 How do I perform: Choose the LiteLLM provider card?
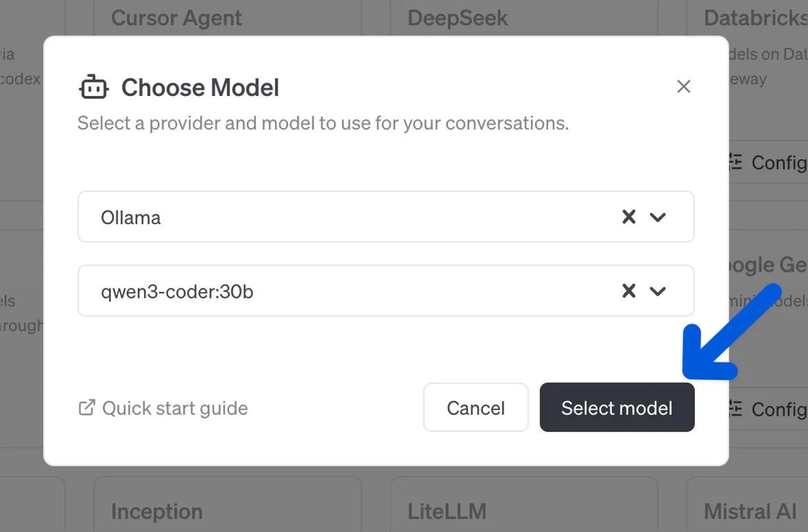(447, 511)
